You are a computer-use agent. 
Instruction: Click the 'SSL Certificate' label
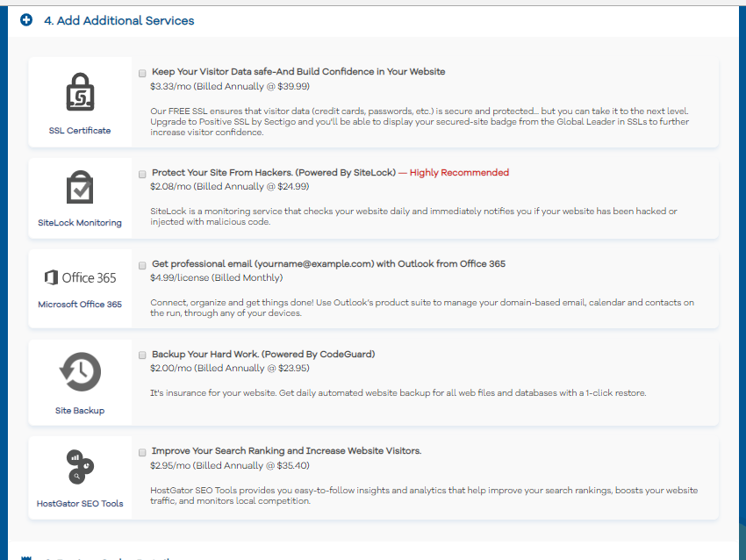click(x=80, y=131)
